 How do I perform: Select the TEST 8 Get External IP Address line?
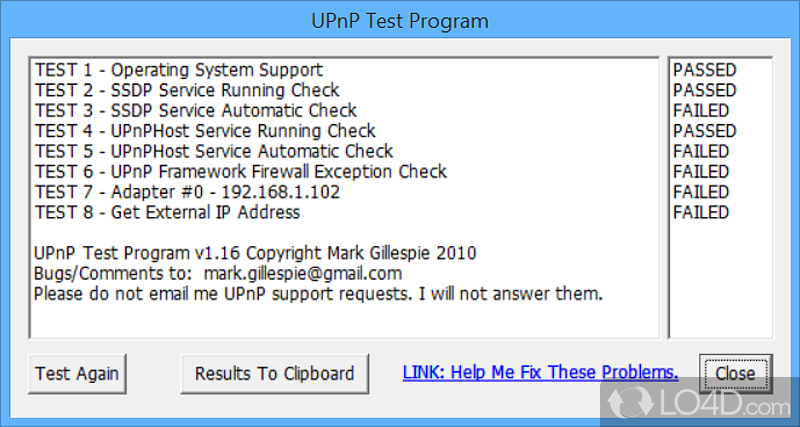[x=167, y=212]
